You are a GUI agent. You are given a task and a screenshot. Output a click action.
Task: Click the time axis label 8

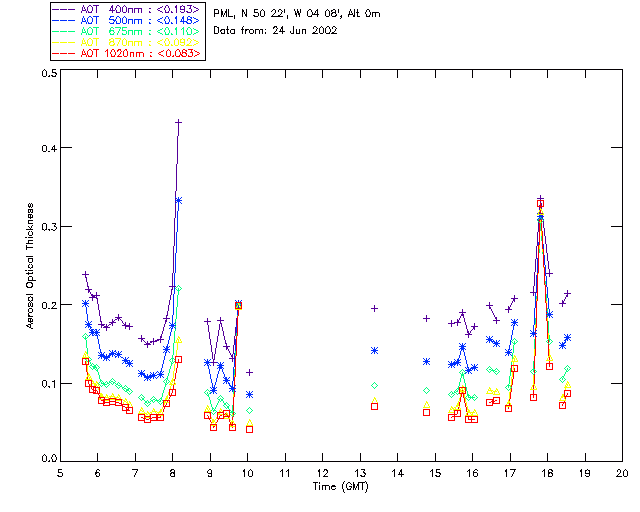pos(173,473)
